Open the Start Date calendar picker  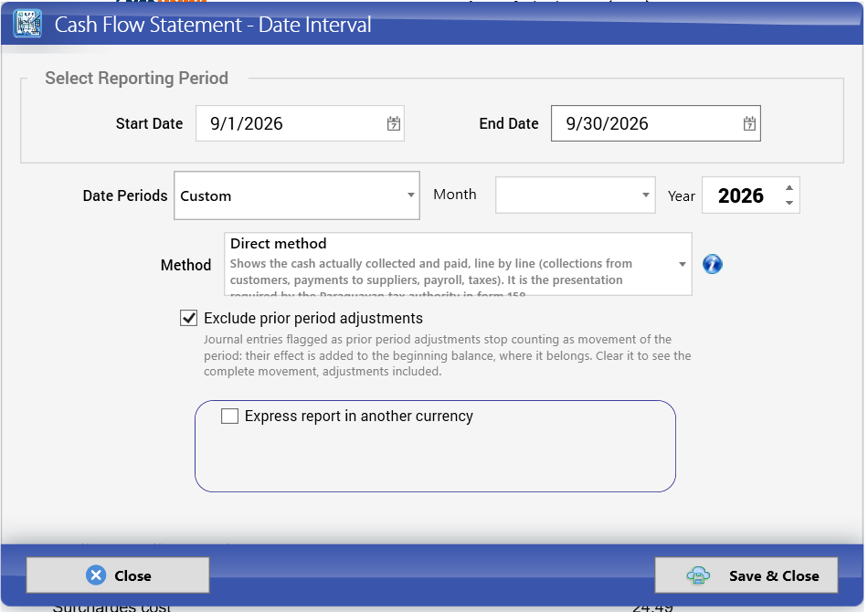coord(394,123)
